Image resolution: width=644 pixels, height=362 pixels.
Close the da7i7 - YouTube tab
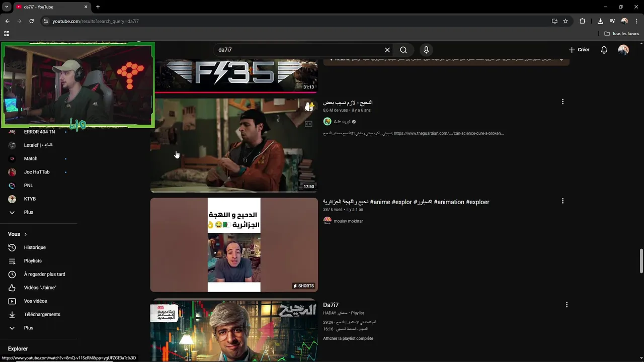(86, 7)
